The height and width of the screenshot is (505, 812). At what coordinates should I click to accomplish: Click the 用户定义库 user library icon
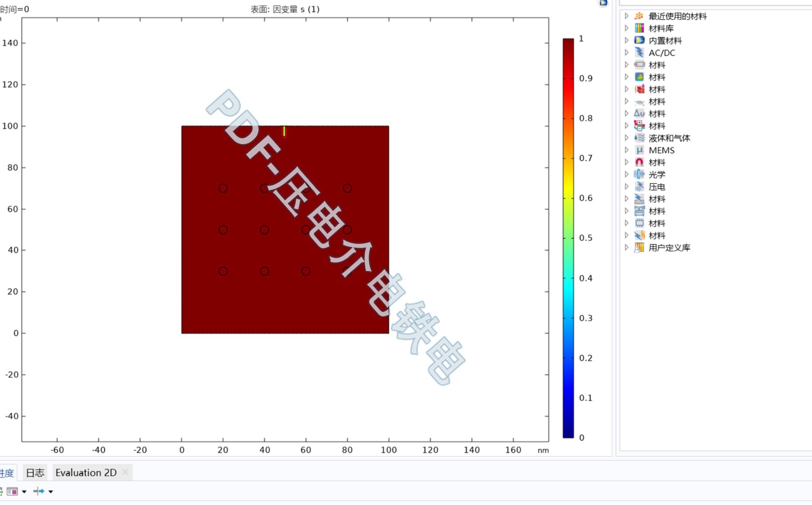(639, 248)
